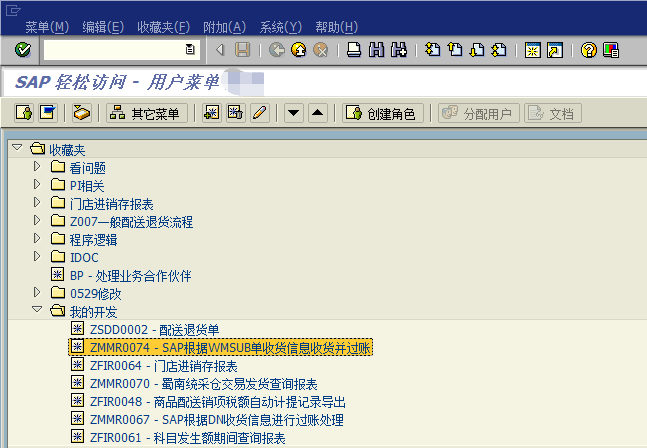Click the 看问题 folder label
Image resolution: width=647 pixels, height=448 pixels.
click(x=87, y=168)
